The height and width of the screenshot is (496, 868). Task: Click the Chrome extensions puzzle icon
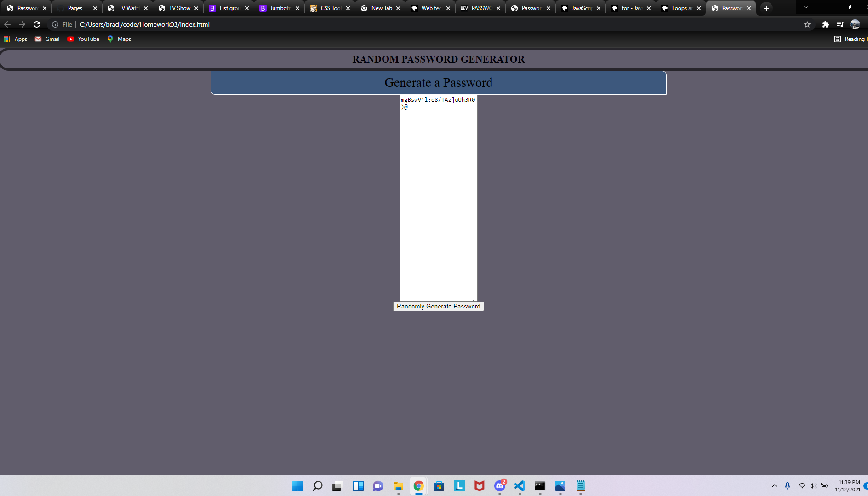pos(826,24)
